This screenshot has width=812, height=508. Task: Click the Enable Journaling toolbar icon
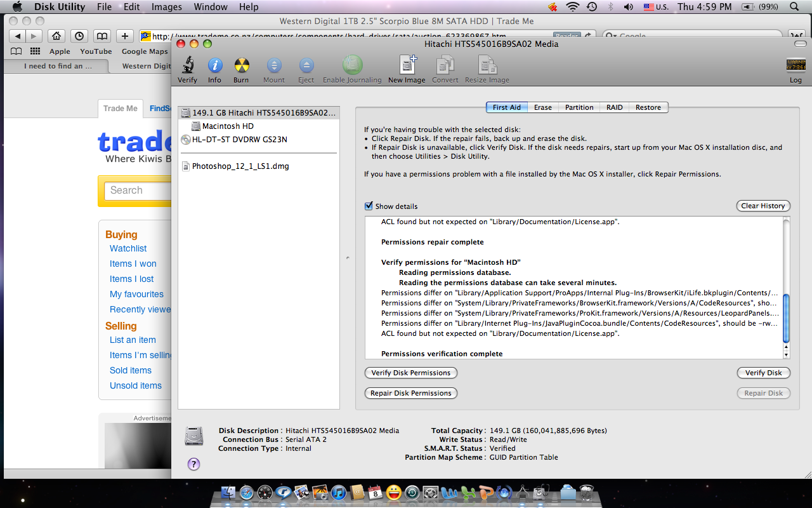pos(352,65)
